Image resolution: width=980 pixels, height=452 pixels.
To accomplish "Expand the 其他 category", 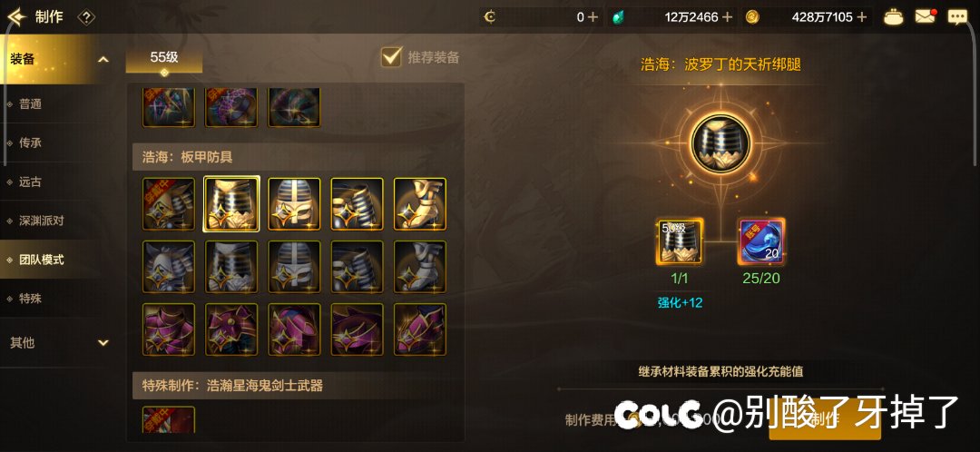I will coord(103,342).
